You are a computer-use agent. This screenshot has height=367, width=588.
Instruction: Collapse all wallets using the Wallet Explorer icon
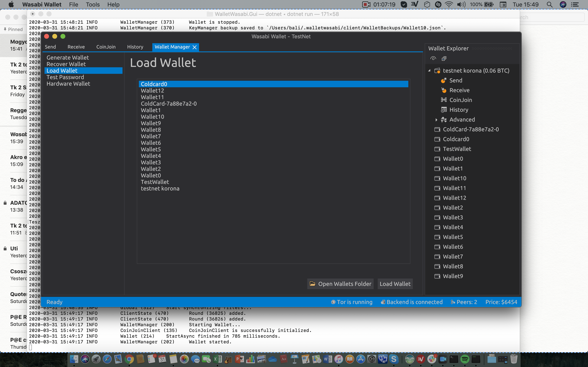[x=444, y=58]
